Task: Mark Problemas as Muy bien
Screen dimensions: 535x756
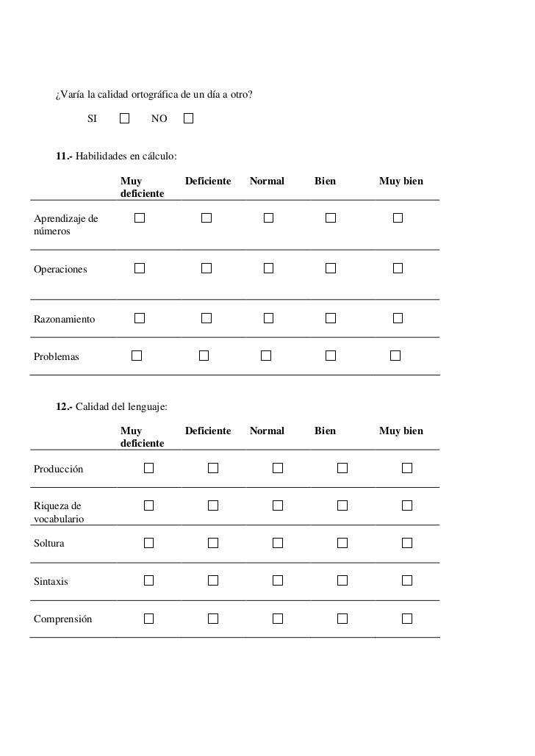Action: [395, 356]
